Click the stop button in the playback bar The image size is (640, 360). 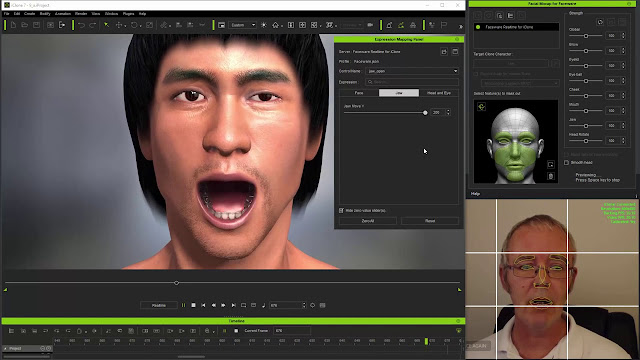[x=193, y=305]
